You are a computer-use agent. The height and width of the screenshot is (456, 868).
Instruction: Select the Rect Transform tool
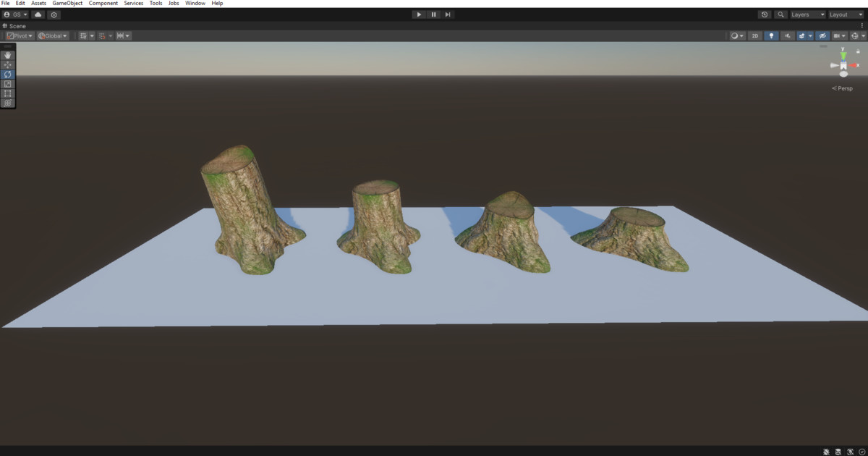point(7,93)
